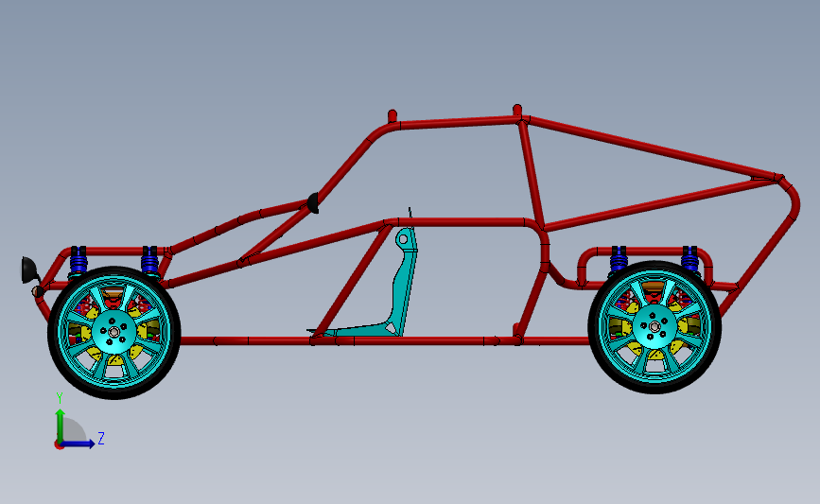
Task: Select the bottom floor rail tube between the wheels
Action: coord(384,340)
